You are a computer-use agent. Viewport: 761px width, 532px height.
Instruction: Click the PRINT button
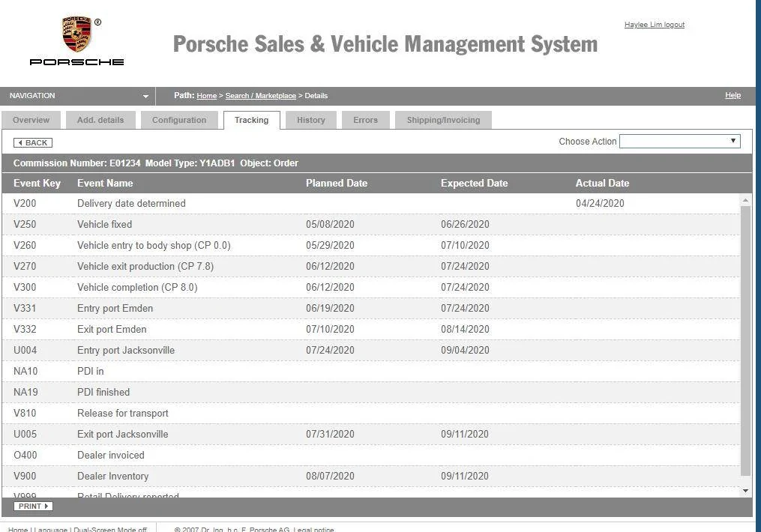(33, 507)
